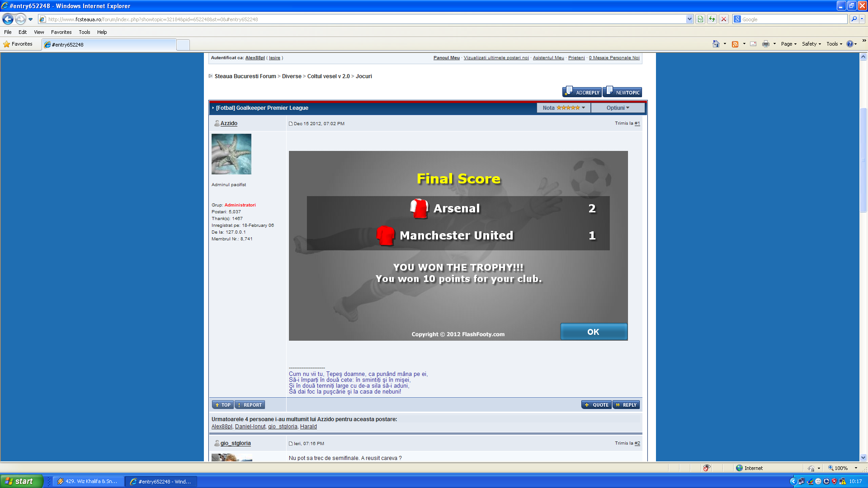The height and width of the screenshot is (488, 868).
Task: Click the Alex88pl link beside 'Autentificat ca'
Action: coord(255,58)
